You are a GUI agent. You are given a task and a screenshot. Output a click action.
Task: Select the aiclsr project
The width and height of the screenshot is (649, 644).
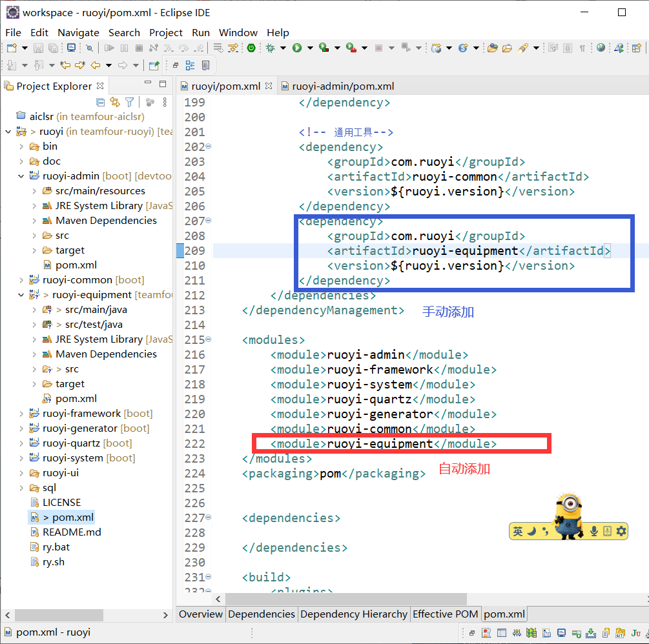41,117
